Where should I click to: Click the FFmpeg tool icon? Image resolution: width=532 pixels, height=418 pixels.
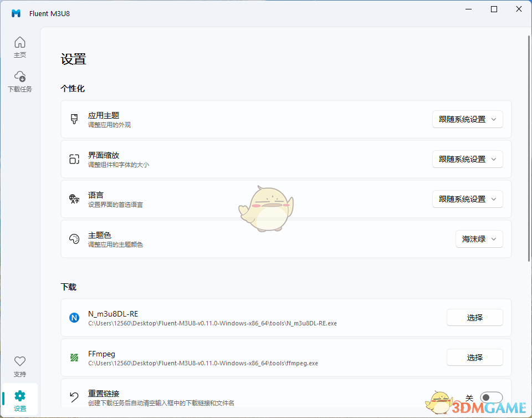tap(74, 357)
